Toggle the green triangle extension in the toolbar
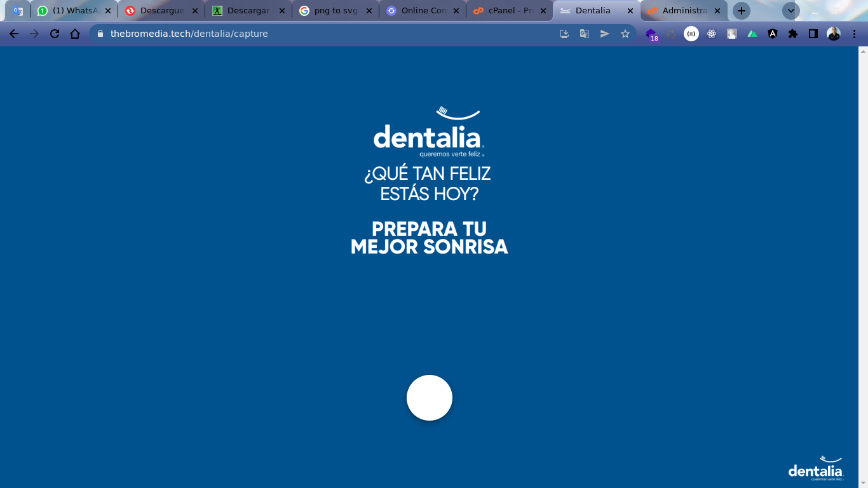 (x=752, y=34)
